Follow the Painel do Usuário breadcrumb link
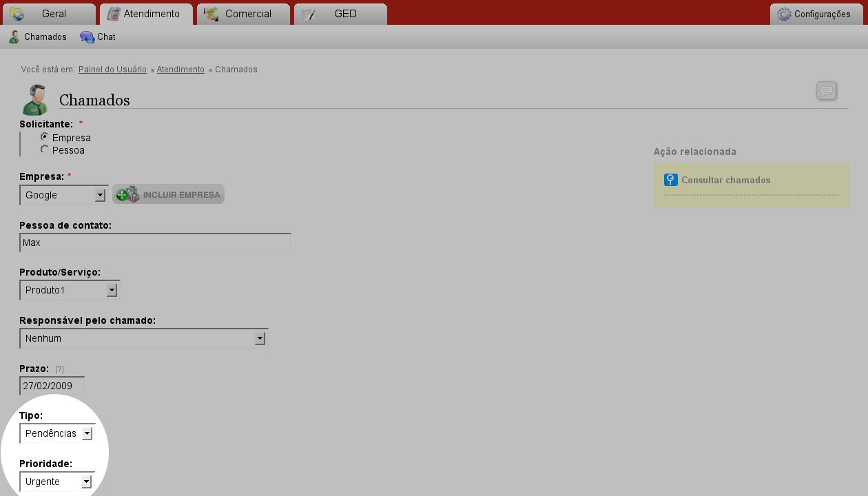Viewport: 868px width, 496px height. (x=112, y=70)
